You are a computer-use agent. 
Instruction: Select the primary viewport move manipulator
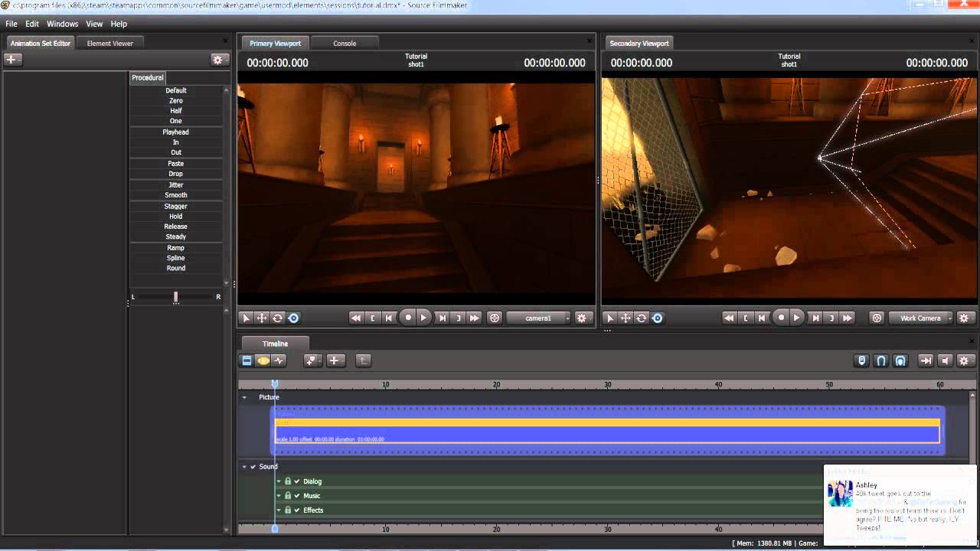coord(262,318)
